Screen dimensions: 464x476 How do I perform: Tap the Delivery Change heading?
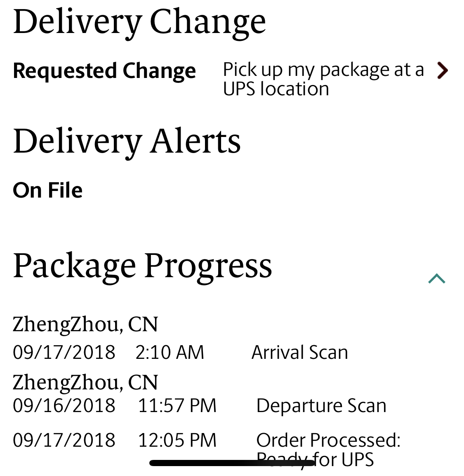coord(139,22)
